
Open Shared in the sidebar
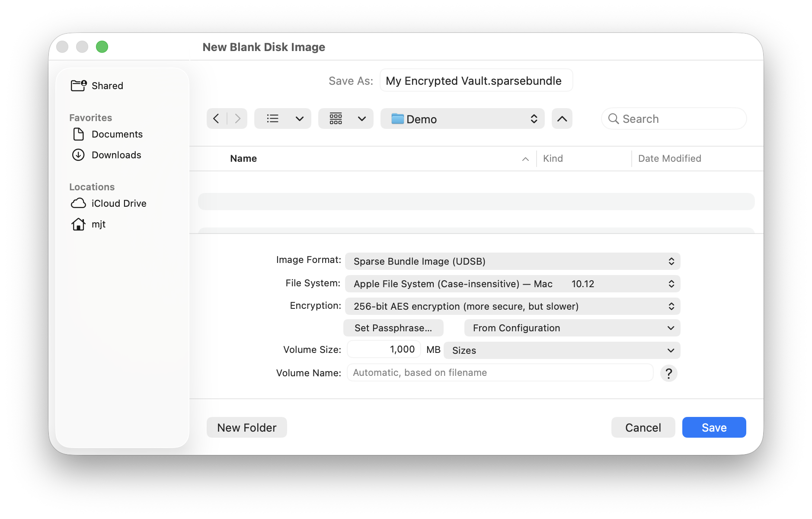coord(107,86)
